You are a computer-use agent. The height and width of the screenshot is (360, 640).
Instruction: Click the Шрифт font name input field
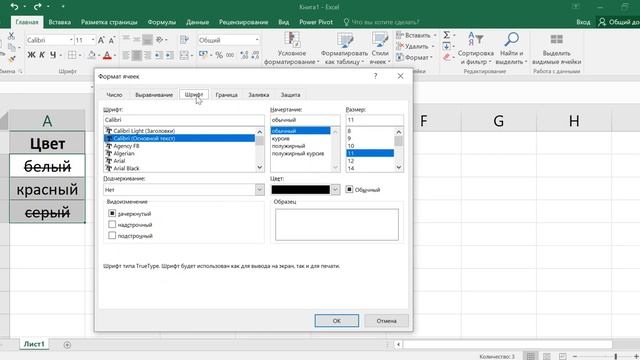pos(184,120)
